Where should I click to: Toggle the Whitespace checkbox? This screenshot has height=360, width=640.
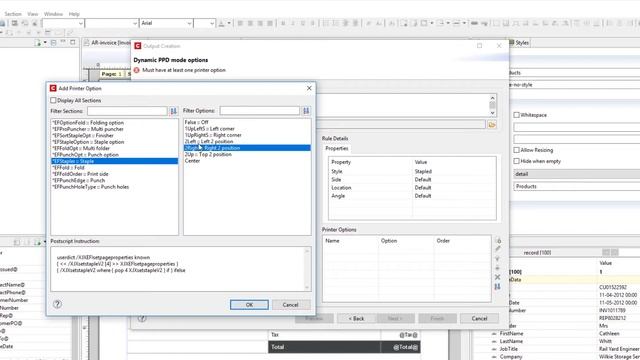(516, 115)
